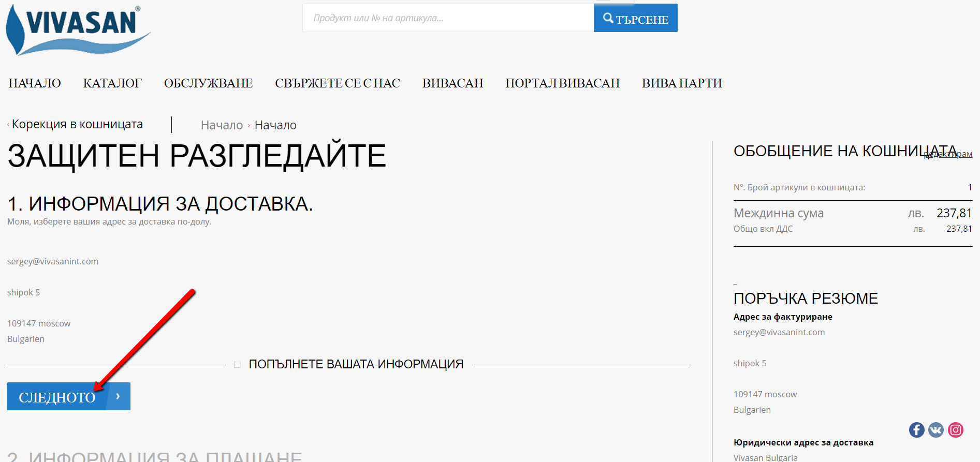Click the arrow on the СЛЕДНОТО button
The width and height of the screenshot is (980, 462).
tap(118, 396)
